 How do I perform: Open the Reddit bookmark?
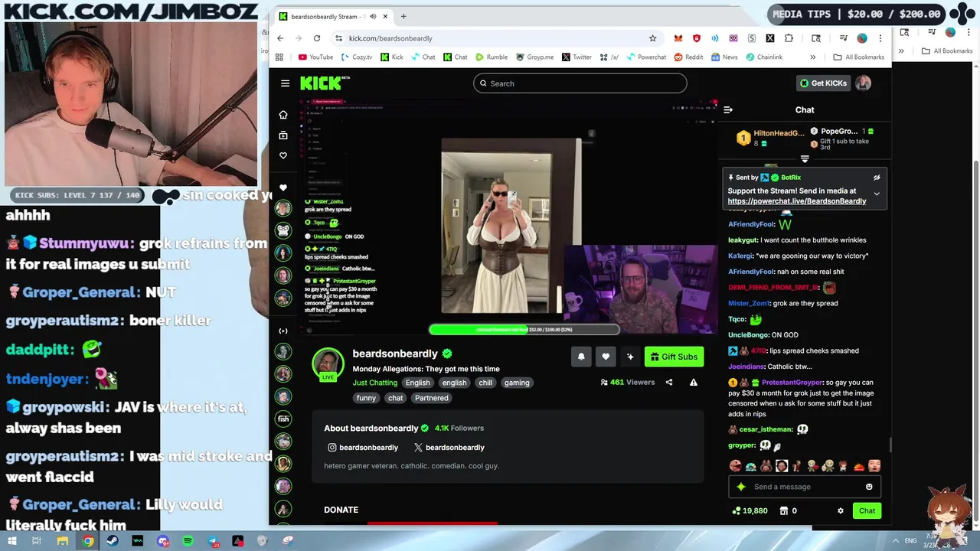[x=688, y=57]
